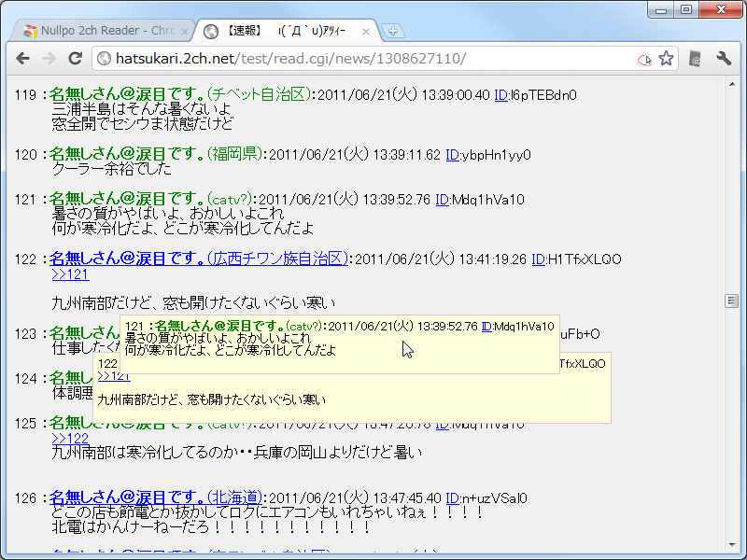Image resolution: width=747 pixels, height=560 pixels.
Task: Click the browser back arrow
Action: click(23, 59)
